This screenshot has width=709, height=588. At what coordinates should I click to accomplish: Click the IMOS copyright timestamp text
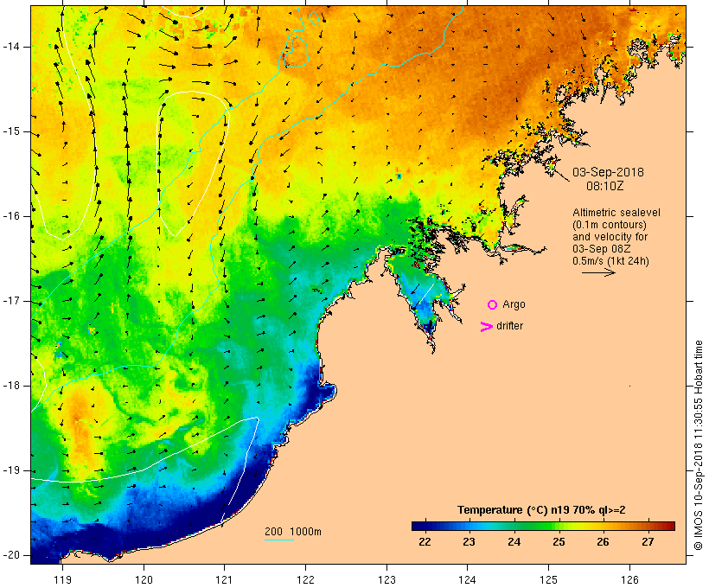(x=698, y=445)
